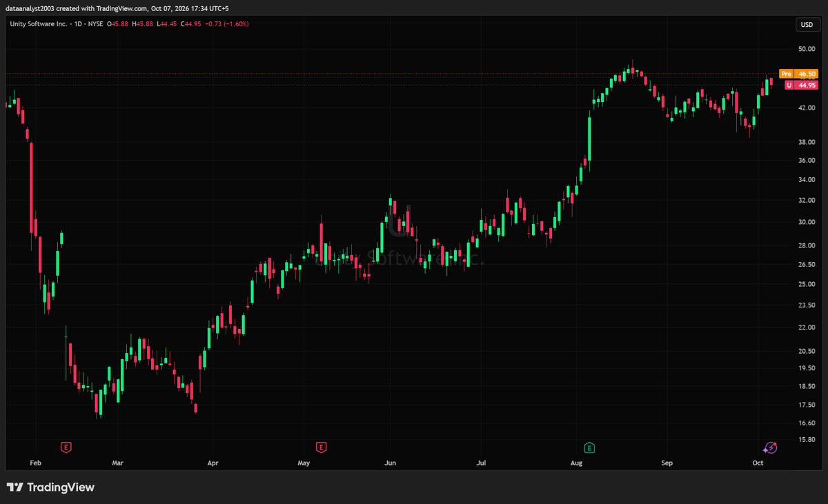Click the Oct 07, 2026 17:34 UTC+5 timestamp

click(189, 8)
